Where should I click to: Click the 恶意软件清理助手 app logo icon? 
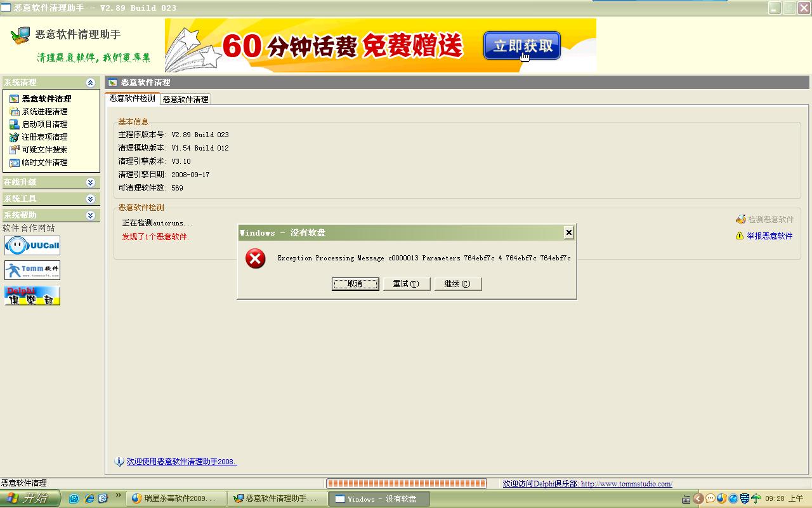tap(20, 35)
